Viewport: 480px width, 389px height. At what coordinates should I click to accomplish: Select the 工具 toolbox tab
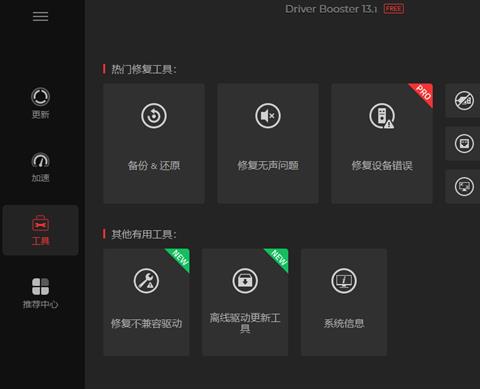pyautogui.click(x=40, y=230)
